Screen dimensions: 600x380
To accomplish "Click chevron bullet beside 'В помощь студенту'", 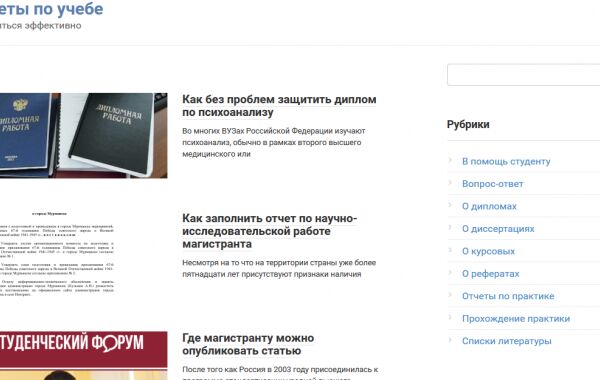I will click(450, 160).
